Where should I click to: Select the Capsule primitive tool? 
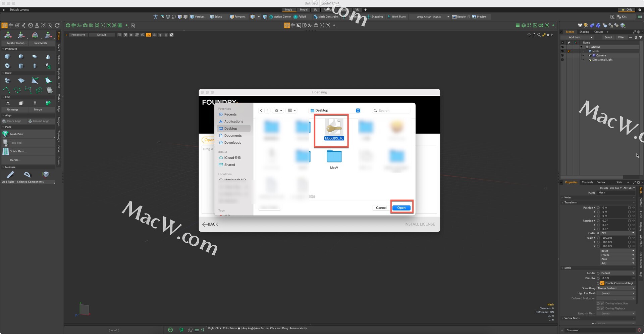(35, 66)
